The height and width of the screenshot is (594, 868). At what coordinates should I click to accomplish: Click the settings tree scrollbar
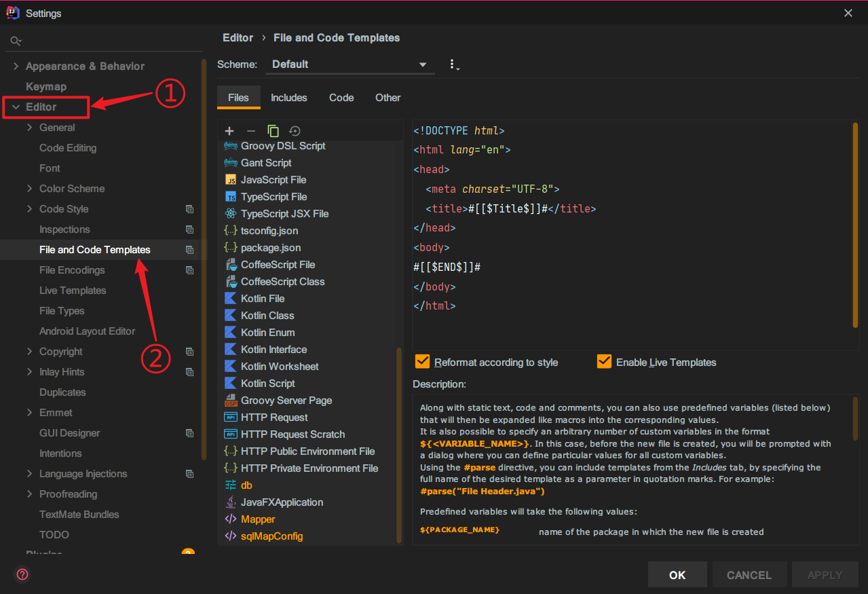coord(204,258)
